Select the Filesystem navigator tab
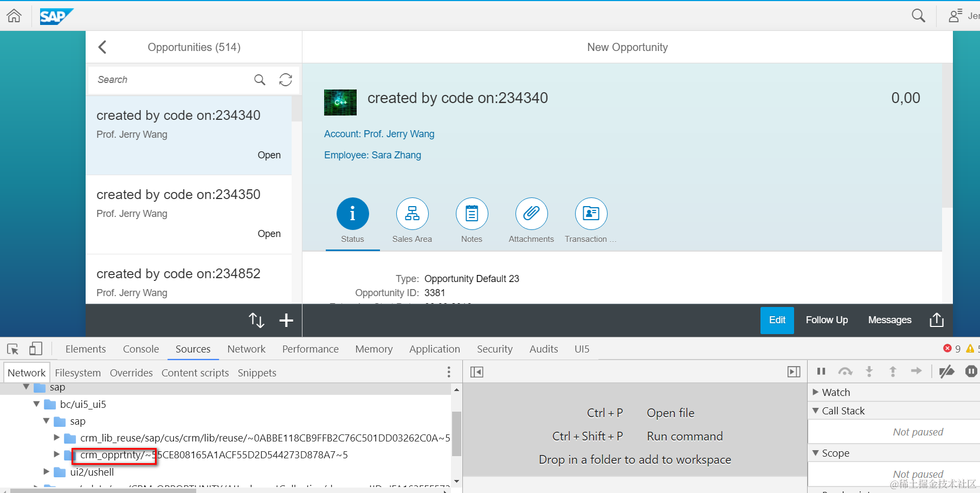980x493 pixels. coord(78,373)
